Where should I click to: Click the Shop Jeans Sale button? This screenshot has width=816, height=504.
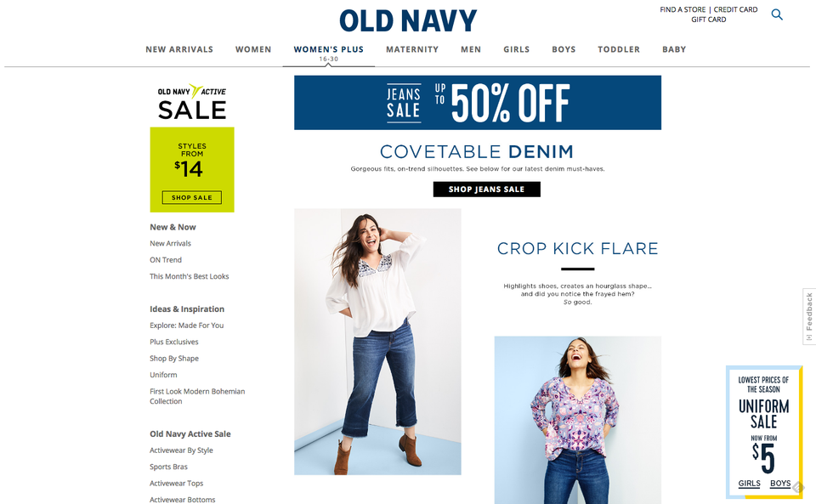(486, 190)
